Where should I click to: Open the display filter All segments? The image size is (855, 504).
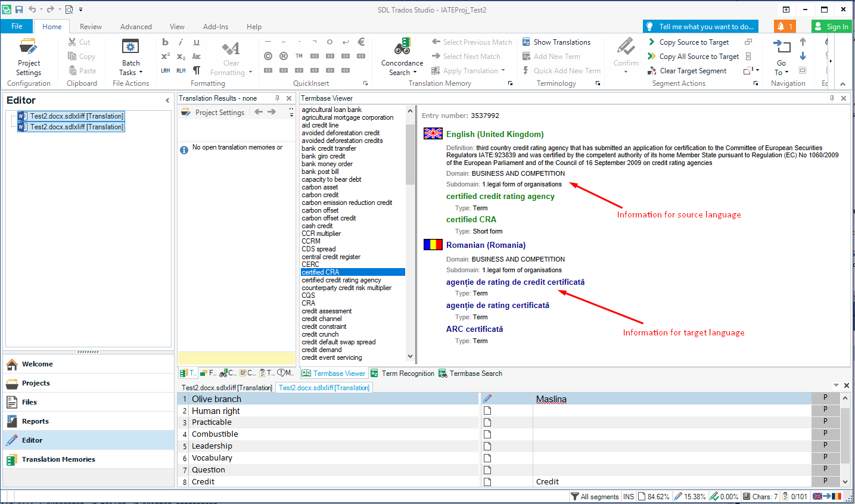(595, 496)
